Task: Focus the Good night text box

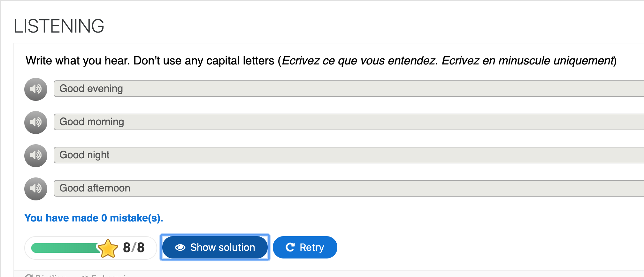Action: click(x=349, y=155)
